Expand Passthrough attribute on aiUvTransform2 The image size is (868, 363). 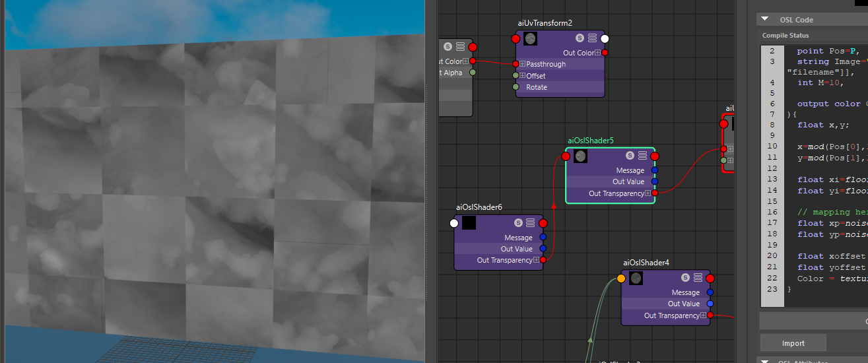point(523,64)
